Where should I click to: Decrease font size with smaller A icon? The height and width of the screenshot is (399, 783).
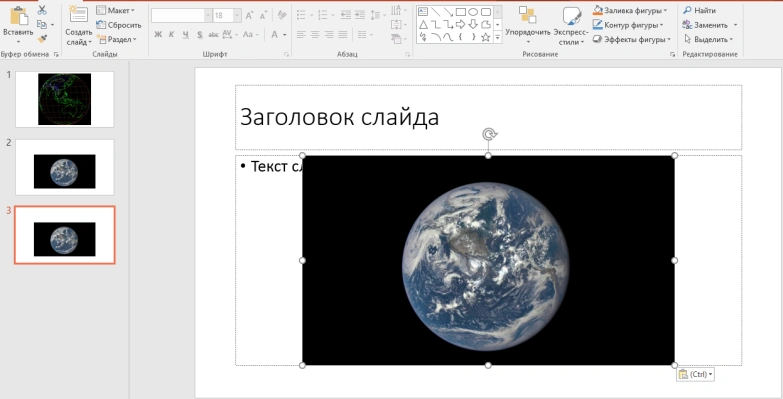[263, 15]
